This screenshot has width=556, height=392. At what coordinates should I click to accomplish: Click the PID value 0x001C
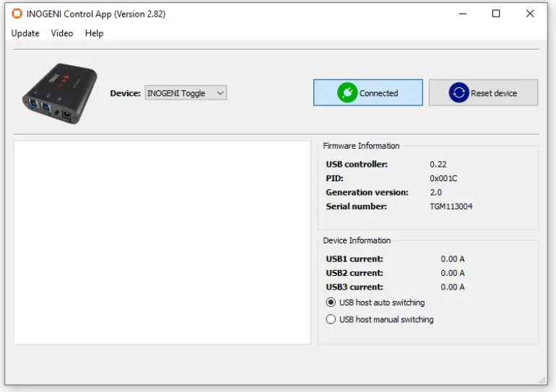[443, 178]
